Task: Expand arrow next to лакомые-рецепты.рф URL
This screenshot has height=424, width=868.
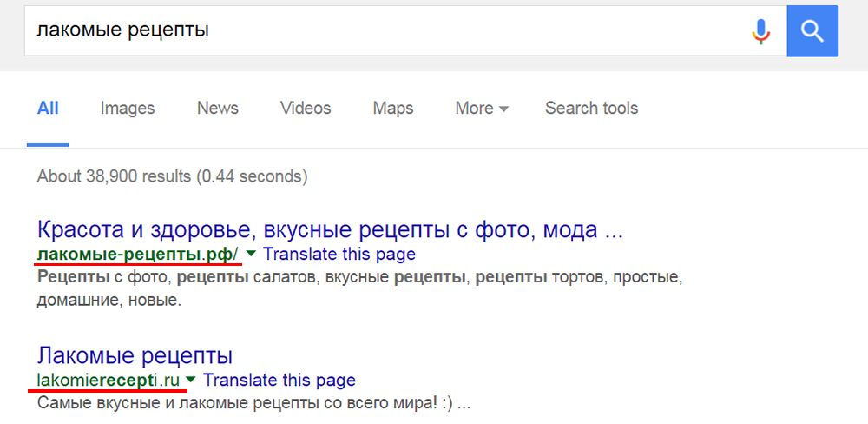Action: click(x=251, y=254)
